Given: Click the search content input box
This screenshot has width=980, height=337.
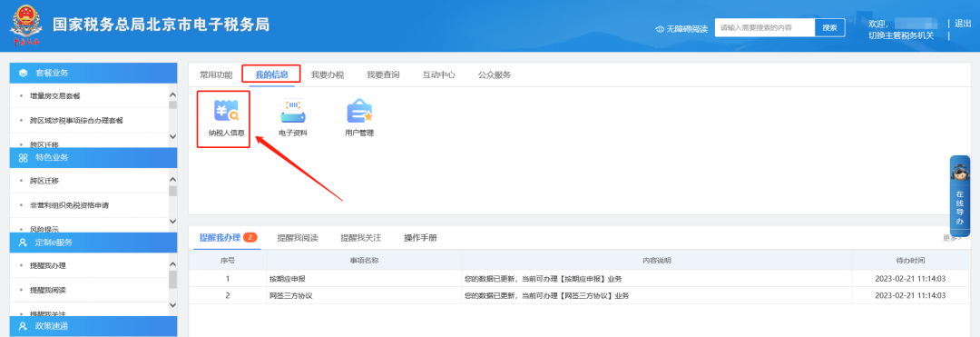Looking at the screenshot, I should coord(765,27).
